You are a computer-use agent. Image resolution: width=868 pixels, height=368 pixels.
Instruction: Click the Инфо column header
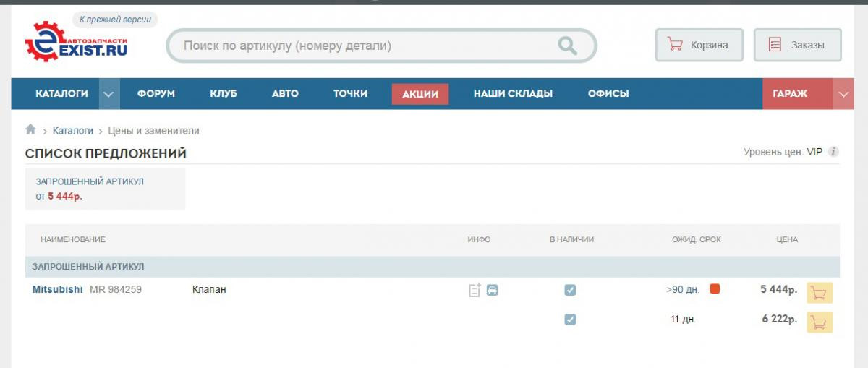click(479, 239)
